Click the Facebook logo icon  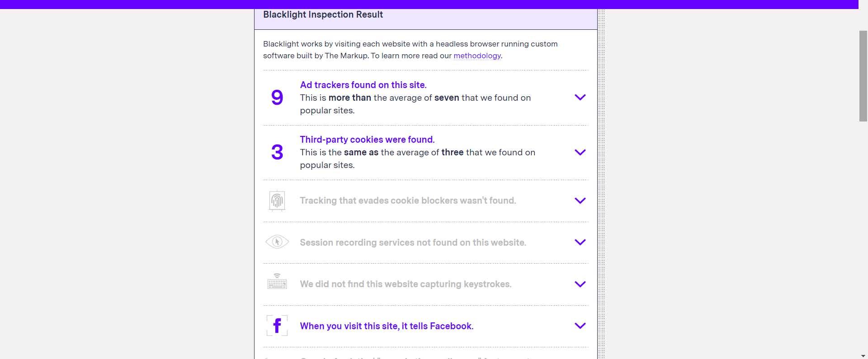277,326
